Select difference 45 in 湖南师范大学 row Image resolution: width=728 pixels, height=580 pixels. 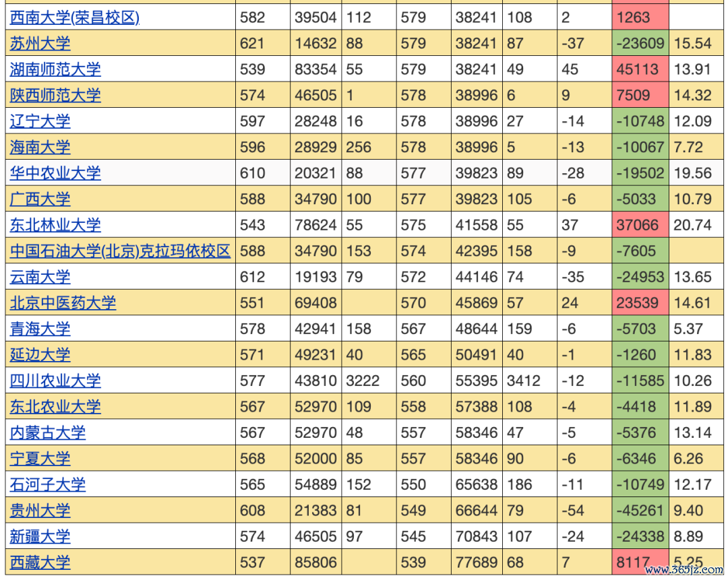coord(570,69)
